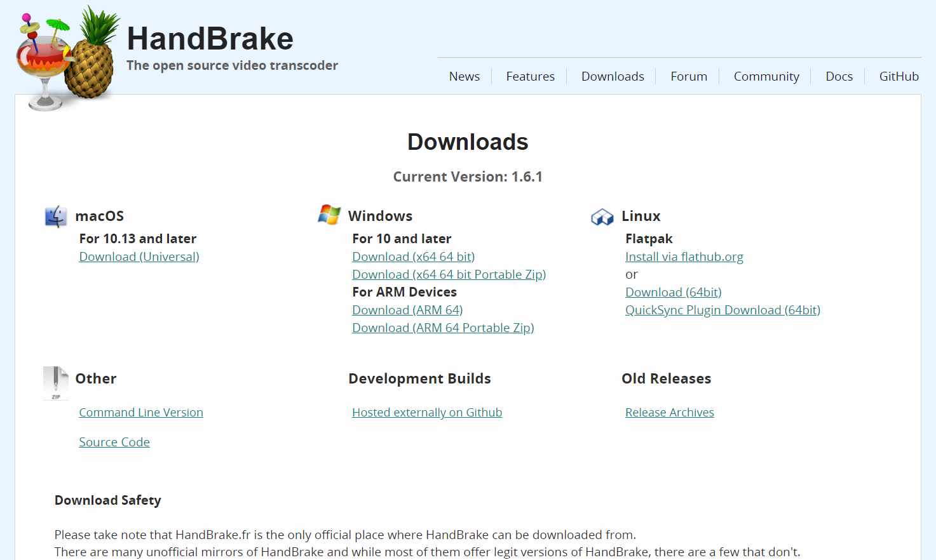The image size is (936, 560).
Task: Click the Windows section heading
Action: [x=380, y=216]
